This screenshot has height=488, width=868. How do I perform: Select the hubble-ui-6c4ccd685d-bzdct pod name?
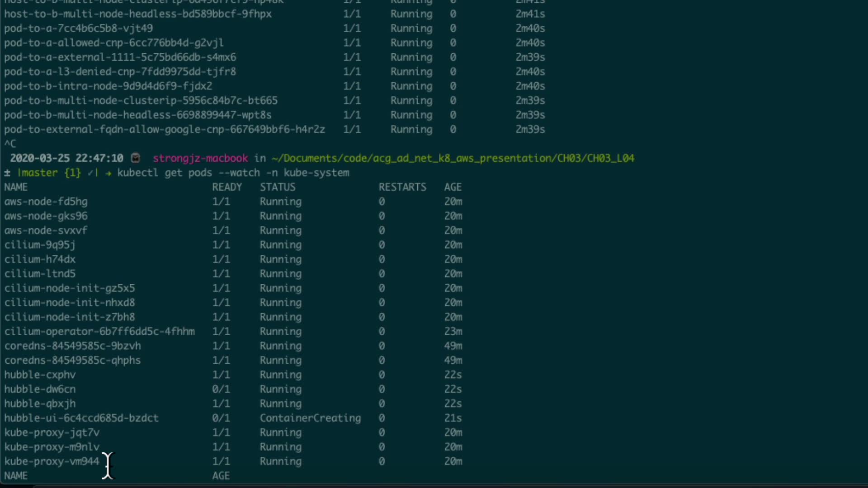(x=81, y=418)
